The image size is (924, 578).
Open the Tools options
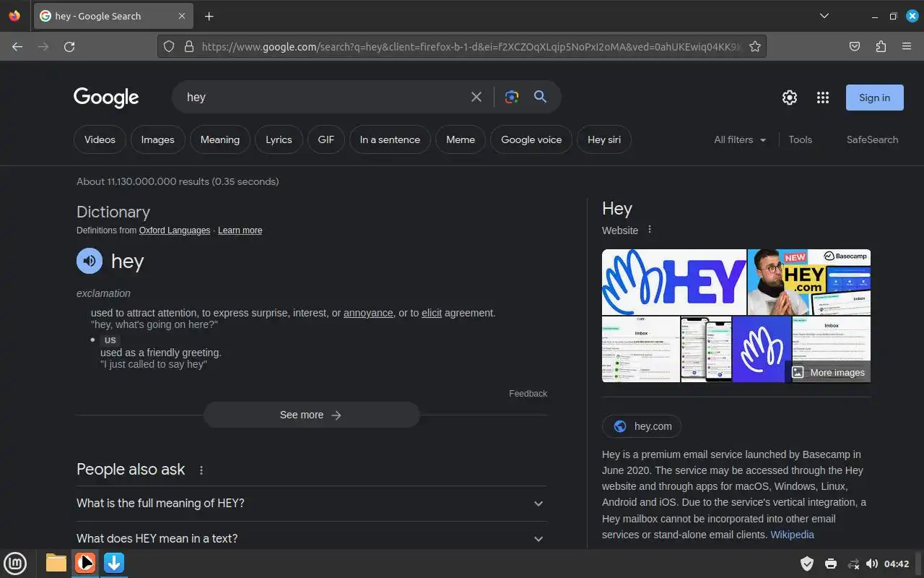click(801, 139)
